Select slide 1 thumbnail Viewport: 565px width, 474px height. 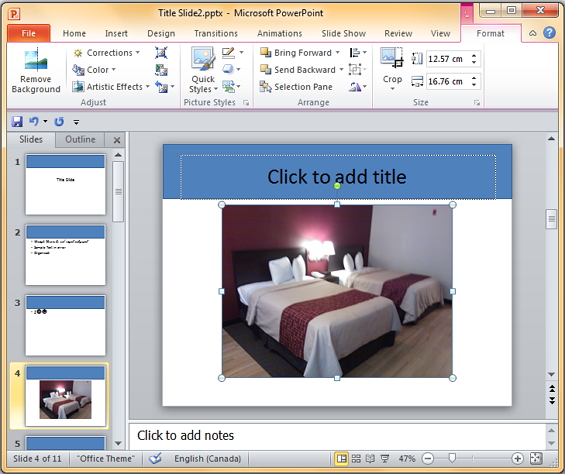click(65, 184)
